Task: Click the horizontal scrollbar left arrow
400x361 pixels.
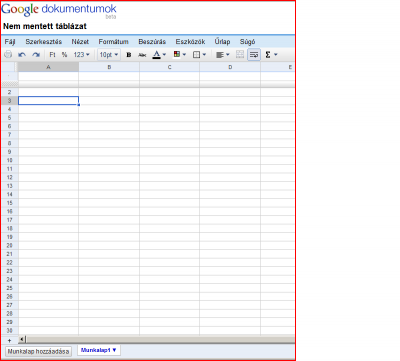Action: tap(22, 340)
